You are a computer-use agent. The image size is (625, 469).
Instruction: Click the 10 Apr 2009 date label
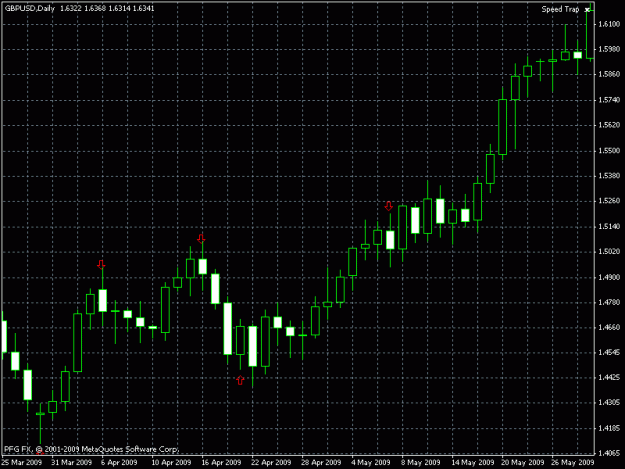click(171, 462)
